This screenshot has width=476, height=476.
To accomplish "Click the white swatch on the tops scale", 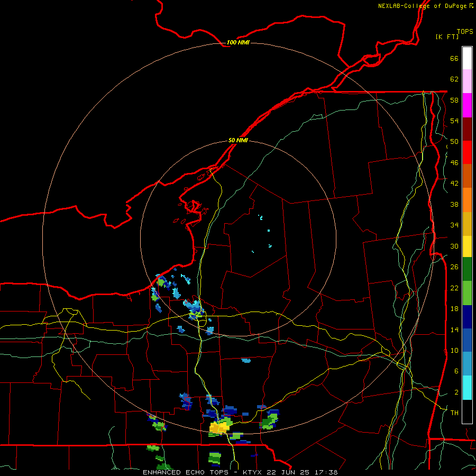I will pos(467,58).
